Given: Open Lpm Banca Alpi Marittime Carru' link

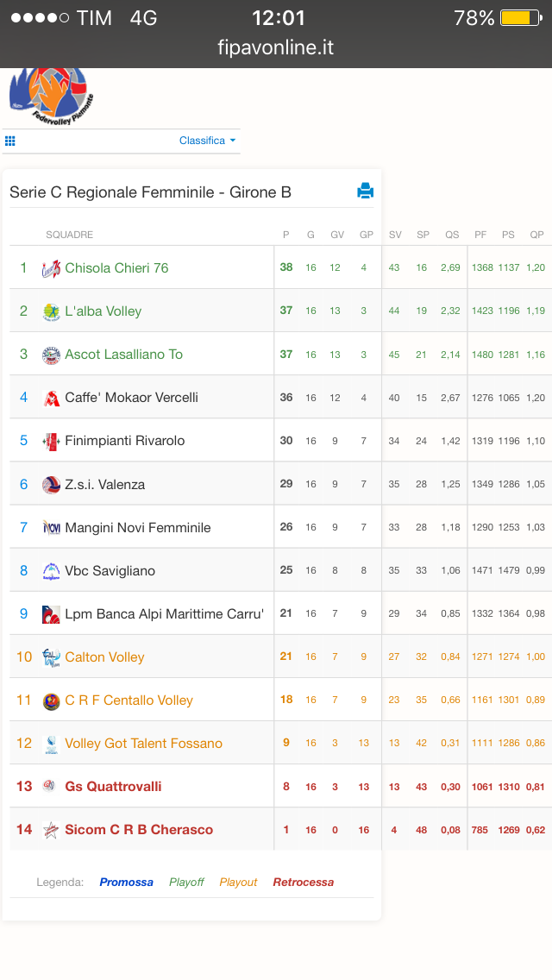Looking at the screenshot, I should pos(165,613).
